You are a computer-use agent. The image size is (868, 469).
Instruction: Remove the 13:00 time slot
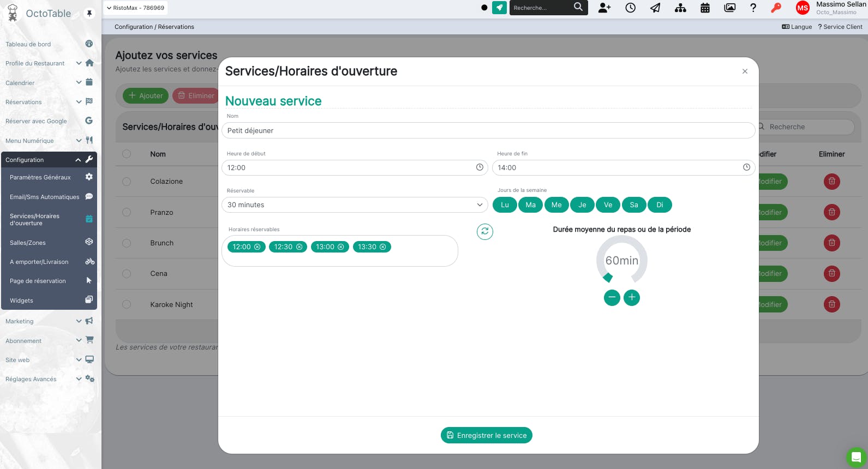click(x=341, y=247)
